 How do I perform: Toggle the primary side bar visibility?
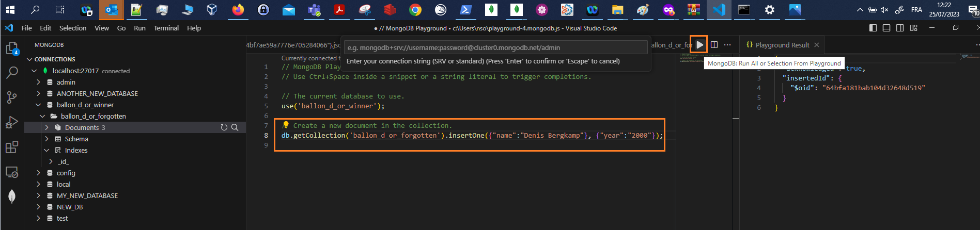pyautogui.click(x=873, y=28)
